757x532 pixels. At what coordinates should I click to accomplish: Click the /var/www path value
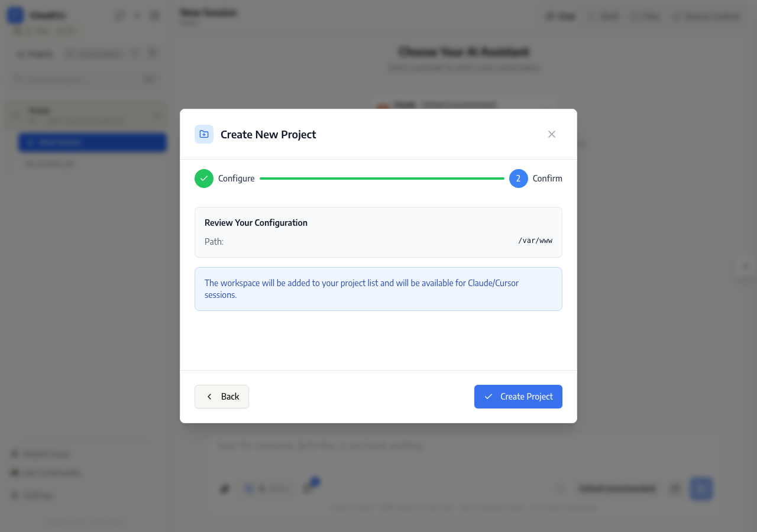tap(535, 241)
